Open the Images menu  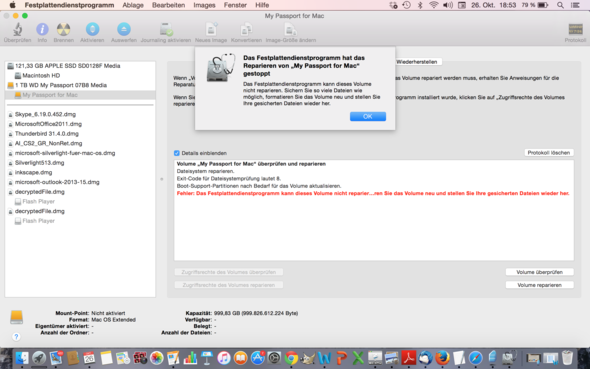204,5
